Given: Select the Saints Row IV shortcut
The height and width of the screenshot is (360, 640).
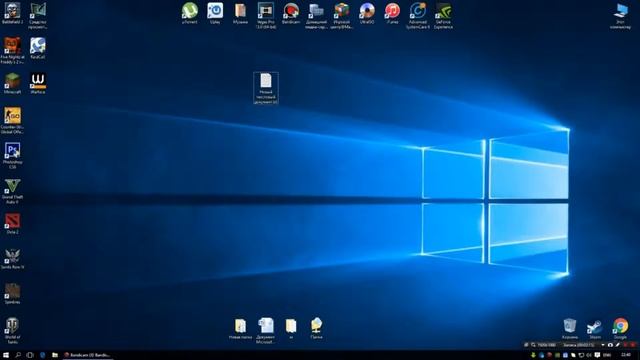Looking at the screenshot, I should click(x=13, y=258).
